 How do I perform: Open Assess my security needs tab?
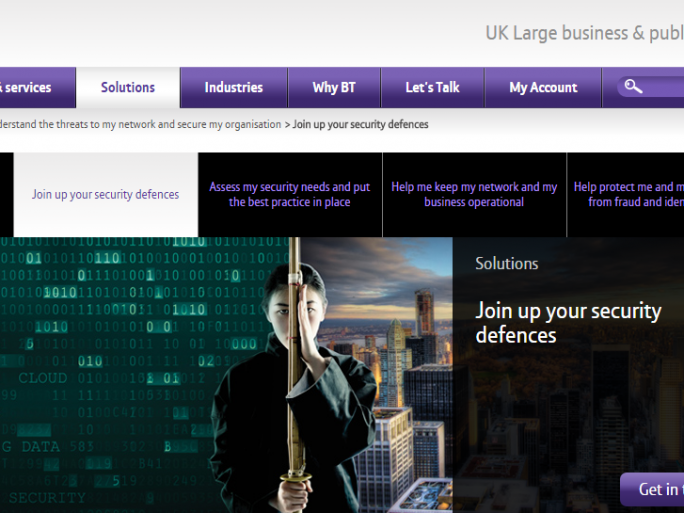[290, 195]
